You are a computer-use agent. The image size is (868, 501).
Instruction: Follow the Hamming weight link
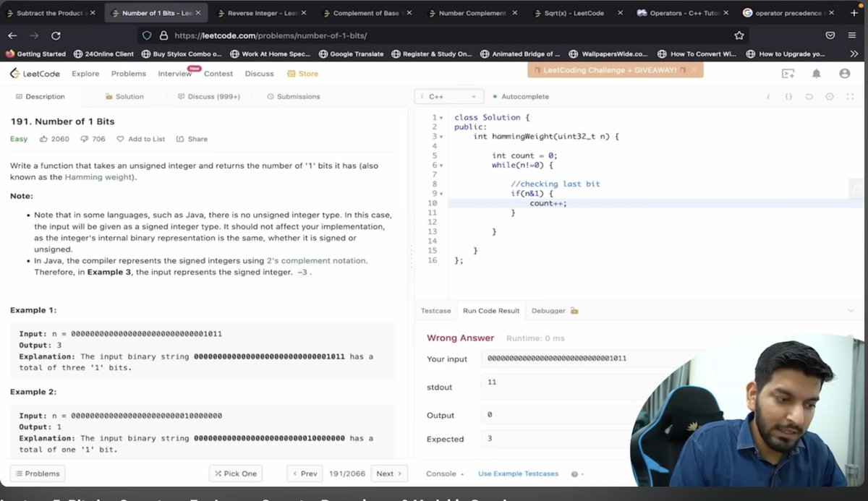(98, 177)
